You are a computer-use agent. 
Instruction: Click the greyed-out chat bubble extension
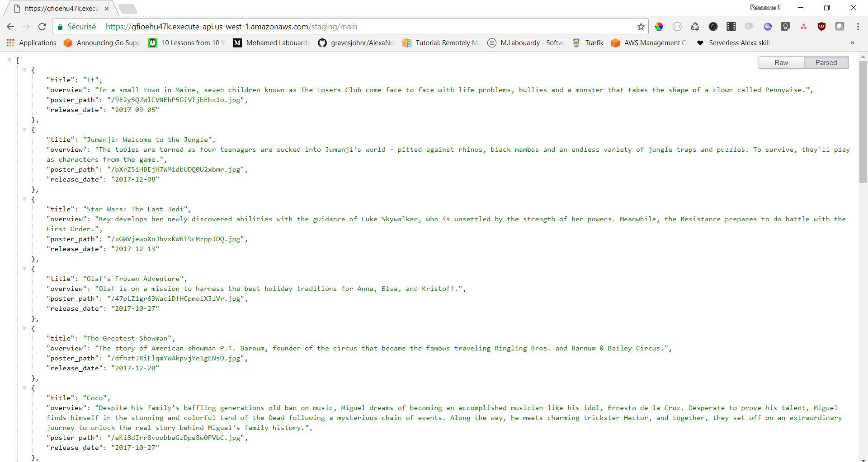[x=749, y=27]
